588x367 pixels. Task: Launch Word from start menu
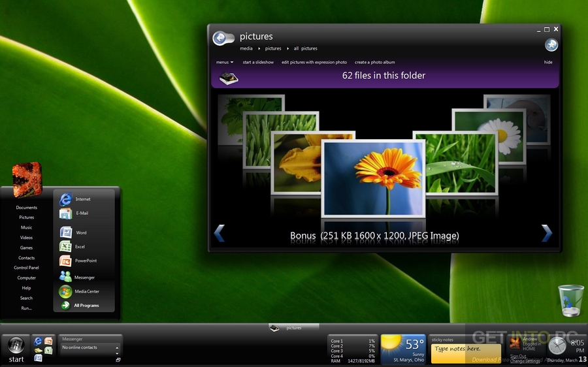coord(73,232)
